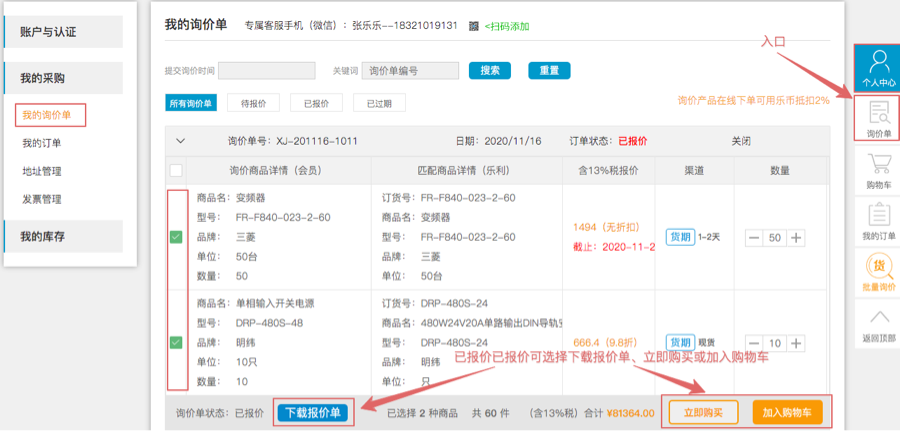Click 下载报价单 button
Image resolution: width=900 pixels, height=431 pixels.
click(313, 413)
